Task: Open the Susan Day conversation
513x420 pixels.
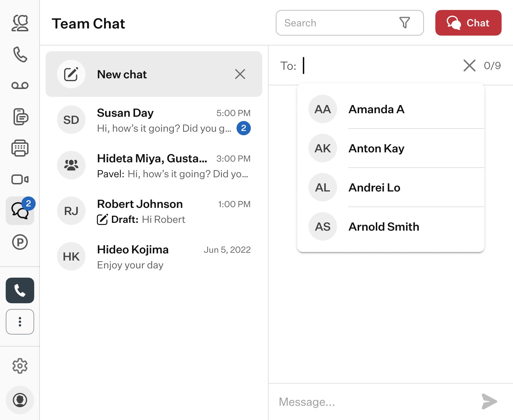Action: click(x=153, y=120)
